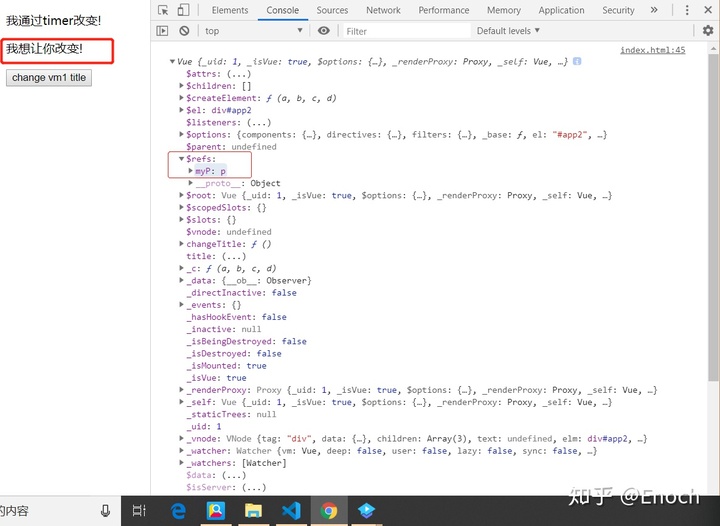This screenshot has width=720, height=526.
Task: Open Task View on the taskbar
Action: [x=139, y=510]
